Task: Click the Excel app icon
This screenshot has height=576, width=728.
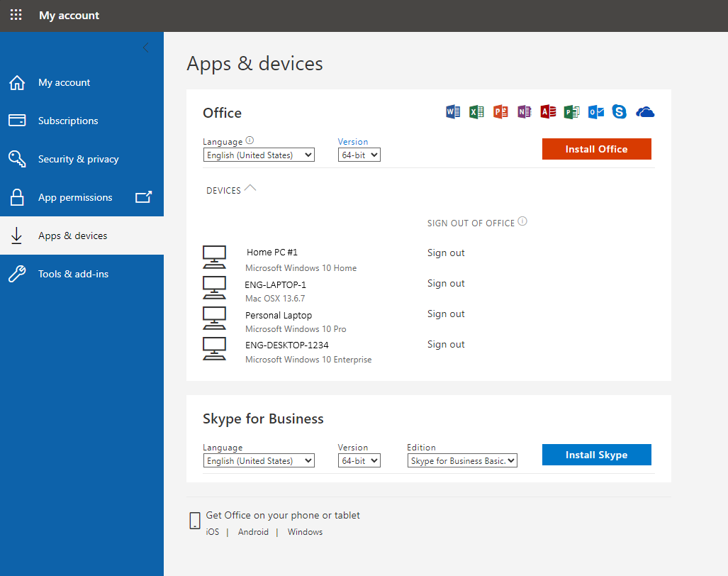Action: pos(476,112)
